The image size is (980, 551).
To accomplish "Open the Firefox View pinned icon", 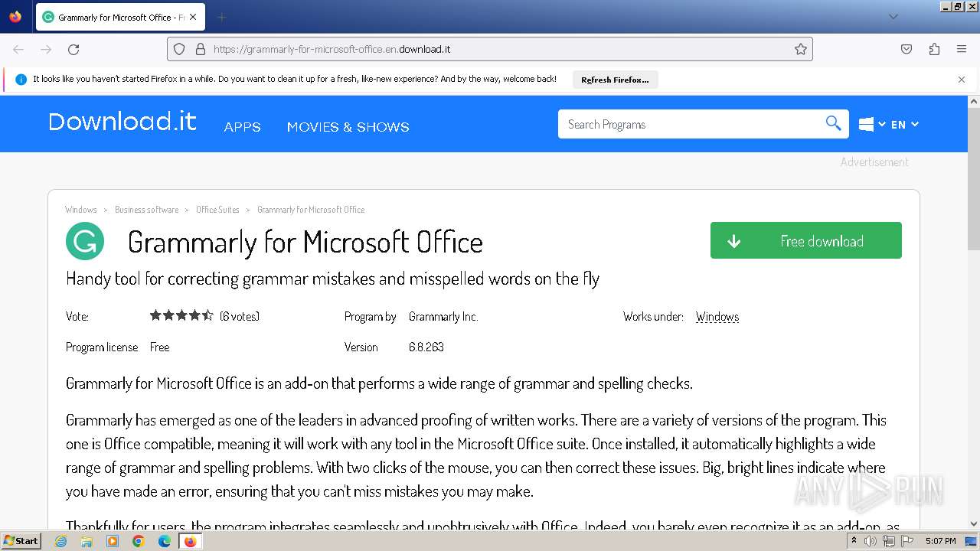I will 15,17.
